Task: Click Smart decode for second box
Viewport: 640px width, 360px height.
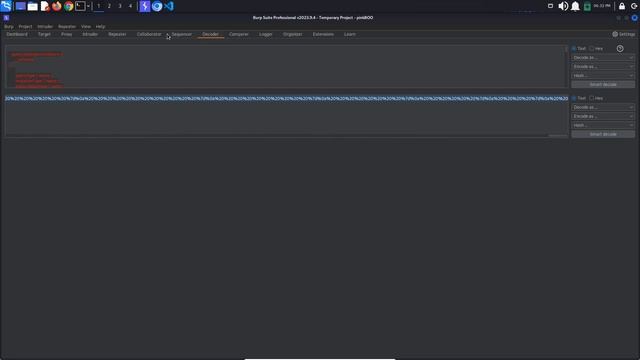Action: tap(603, 134)
